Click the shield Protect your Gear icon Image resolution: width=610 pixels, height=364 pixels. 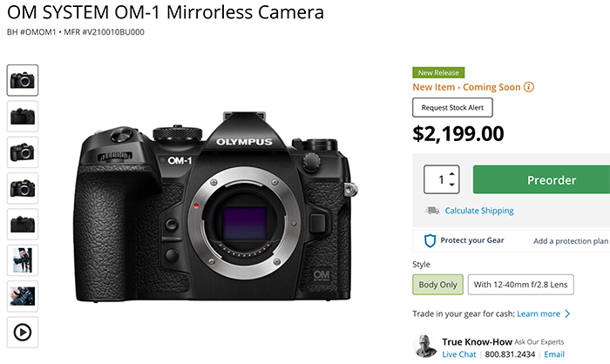pos(430,240)
